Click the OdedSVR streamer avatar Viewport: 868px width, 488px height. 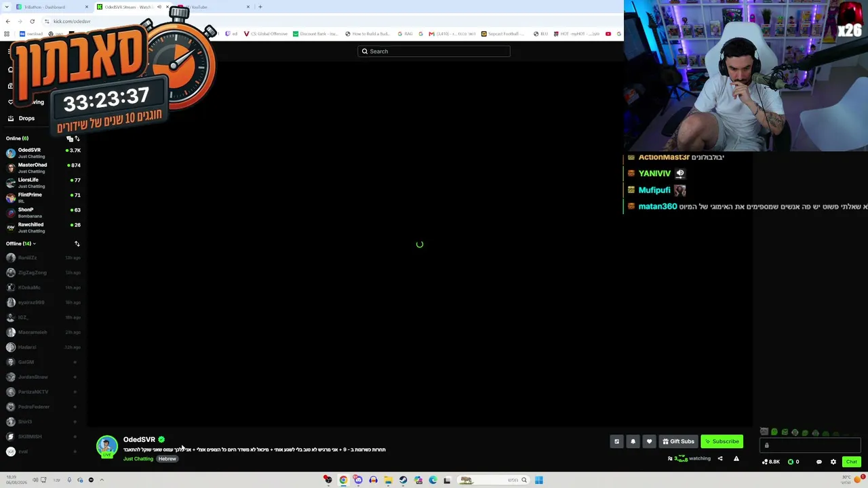click(x=106, y=447)
